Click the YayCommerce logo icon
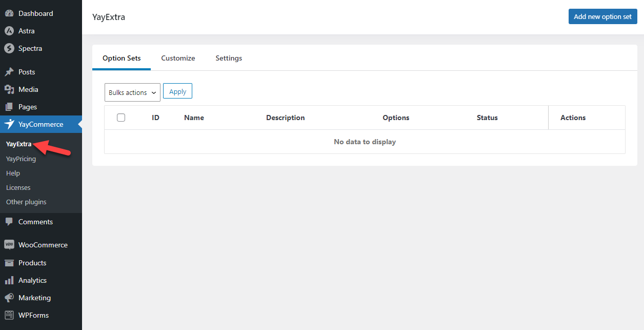Screen dimensions: 644x330 coord(9,124)
